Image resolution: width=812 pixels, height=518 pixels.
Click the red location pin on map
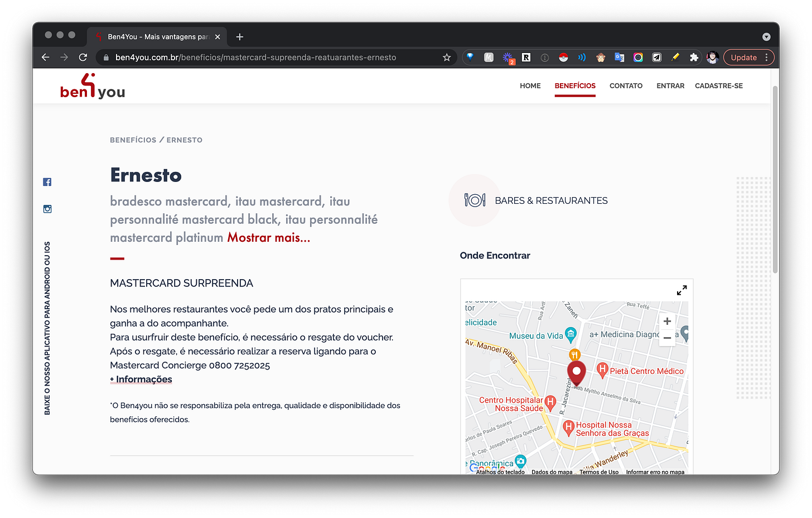(x=577, y=372)
